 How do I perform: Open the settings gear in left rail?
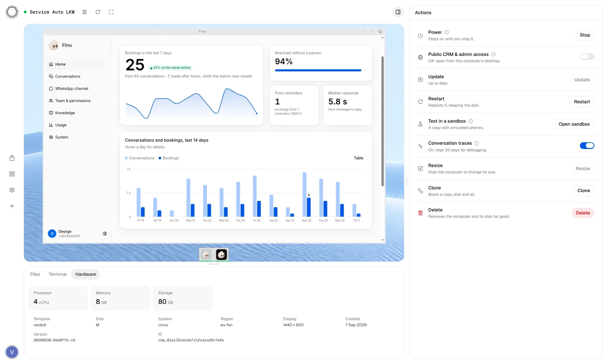pyautogui.click(x=12, y=190)
